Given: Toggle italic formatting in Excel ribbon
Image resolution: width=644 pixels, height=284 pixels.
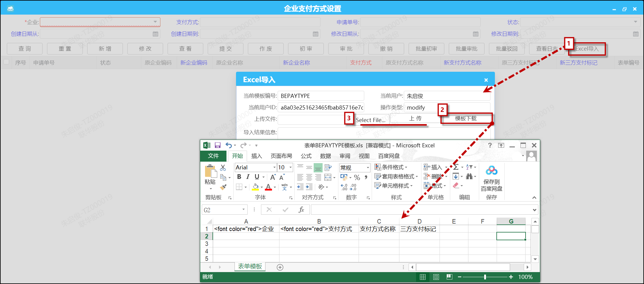Looking at the screenshot, I should pyautogui.click(x=248, y=177).
